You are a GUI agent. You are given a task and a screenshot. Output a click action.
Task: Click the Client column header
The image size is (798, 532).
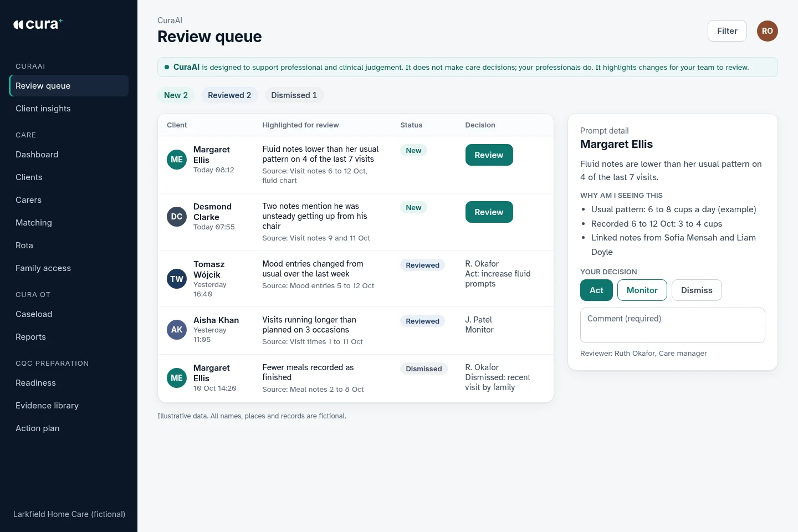coord(177,125)
